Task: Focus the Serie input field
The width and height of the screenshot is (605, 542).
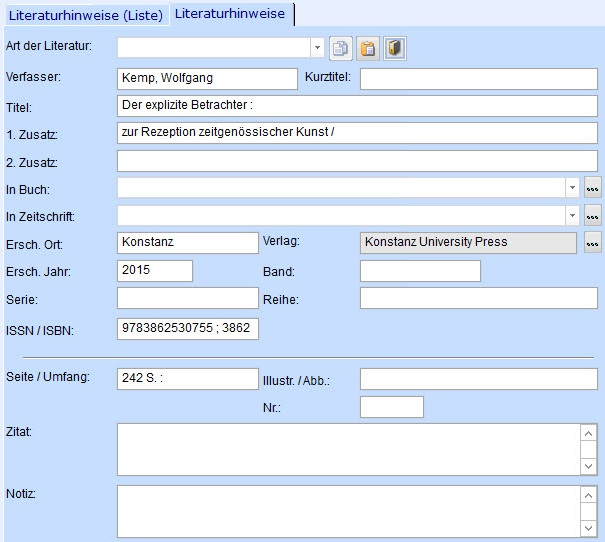Action: point(188,298)
